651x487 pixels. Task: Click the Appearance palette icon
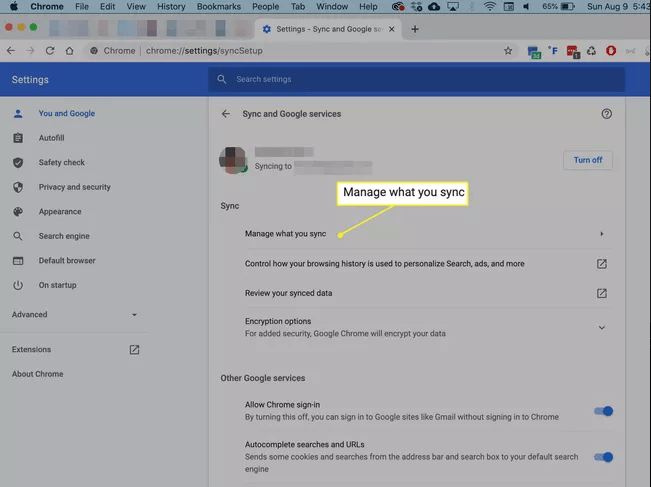click(x=18, y=212)
